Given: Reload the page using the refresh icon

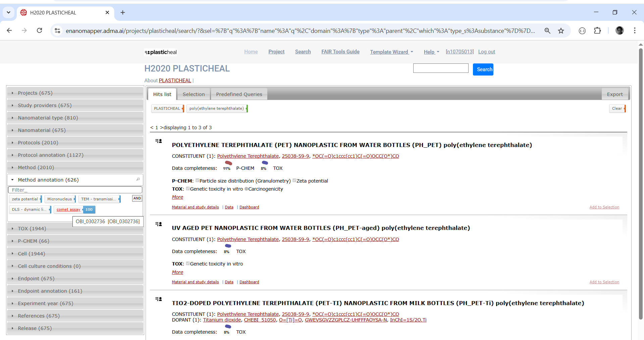Looking at the screenshot, I should 40,31.
